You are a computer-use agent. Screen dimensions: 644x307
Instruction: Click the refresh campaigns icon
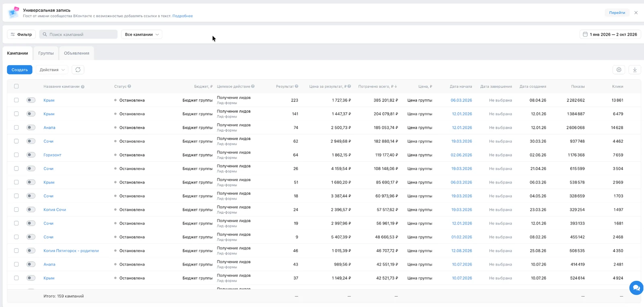[x=78, y=70]
